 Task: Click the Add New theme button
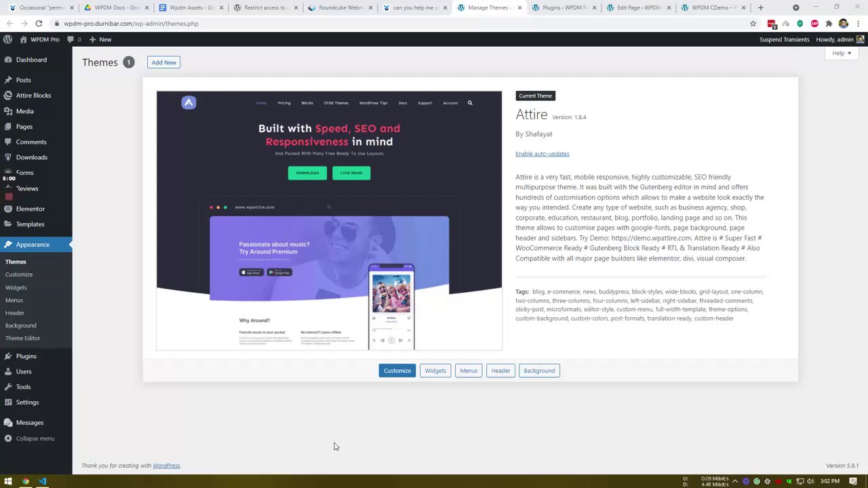pos(163,62)
